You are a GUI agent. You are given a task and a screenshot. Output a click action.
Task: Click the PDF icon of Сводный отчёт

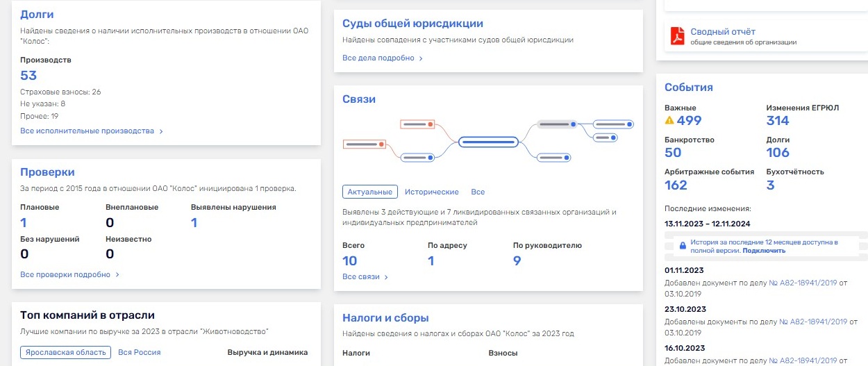676,35
